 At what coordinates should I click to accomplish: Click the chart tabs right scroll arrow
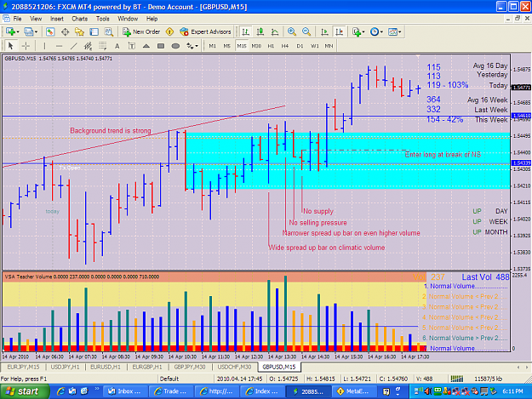(x=527, y=368)
